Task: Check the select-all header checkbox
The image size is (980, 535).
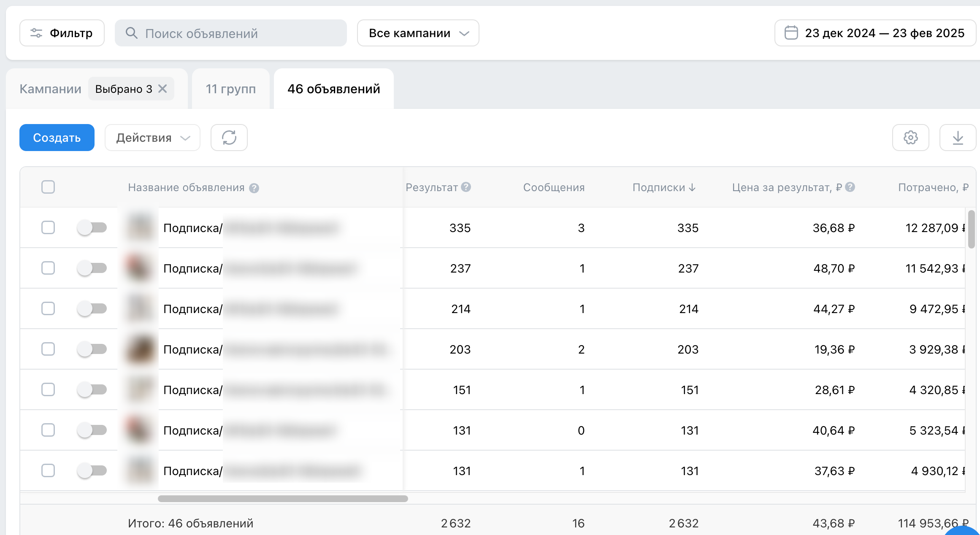Action: 48,187
